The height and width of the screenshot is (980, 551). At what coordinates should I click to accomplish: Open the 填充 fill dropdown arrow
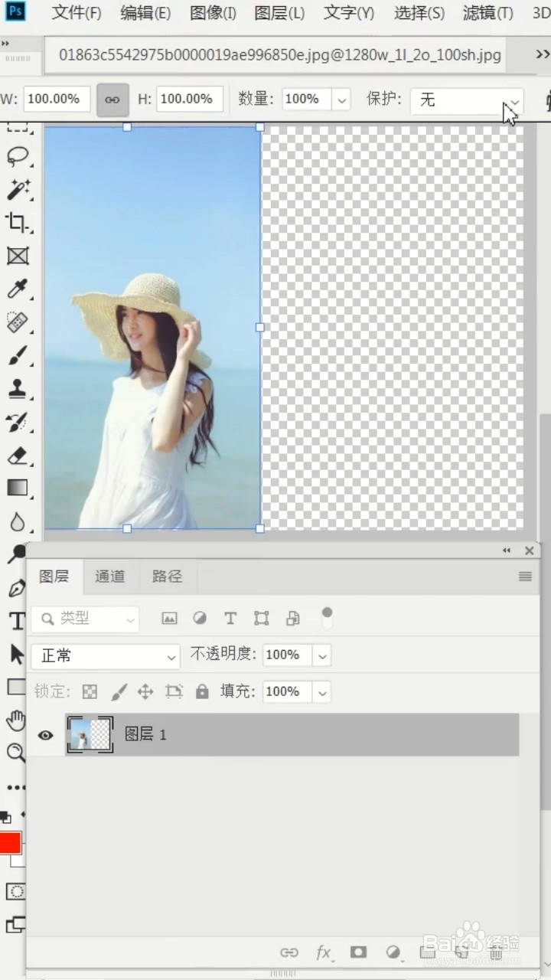[x=322, y=692]
